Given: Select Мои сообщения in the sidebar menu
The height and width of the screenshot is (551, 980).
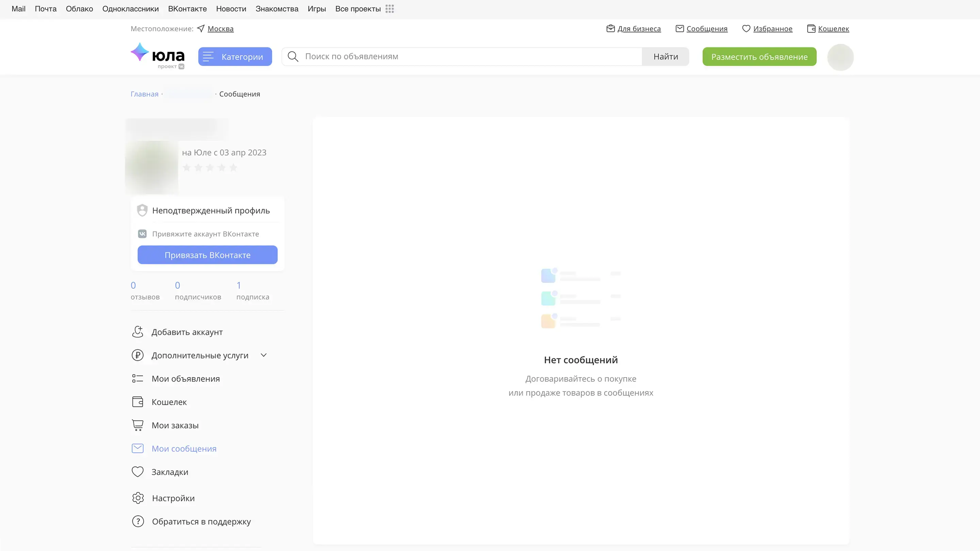Looking at the screenshot, I should click(184, 449).
